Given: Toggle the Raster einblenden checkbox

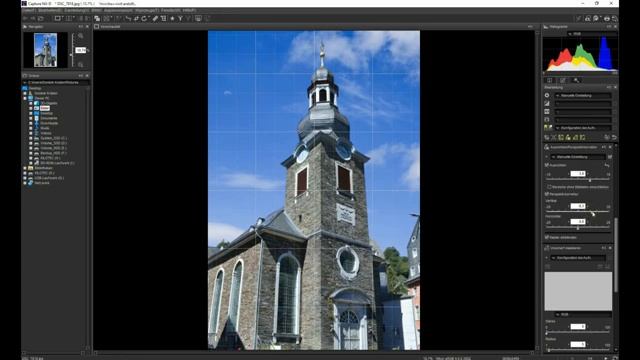Looking at the screenshot, I should [x=547, y=237].
